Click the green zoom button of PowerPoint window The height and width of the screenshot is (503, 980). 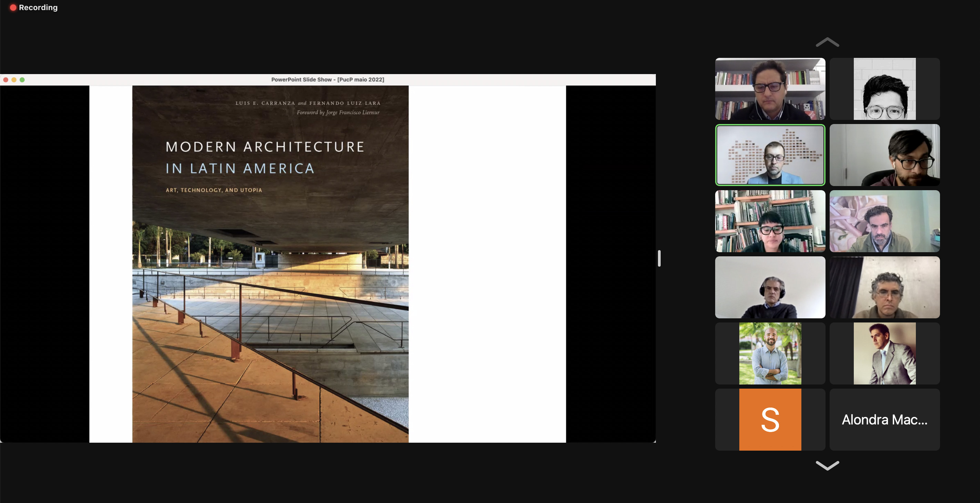[x=22, y=80]
